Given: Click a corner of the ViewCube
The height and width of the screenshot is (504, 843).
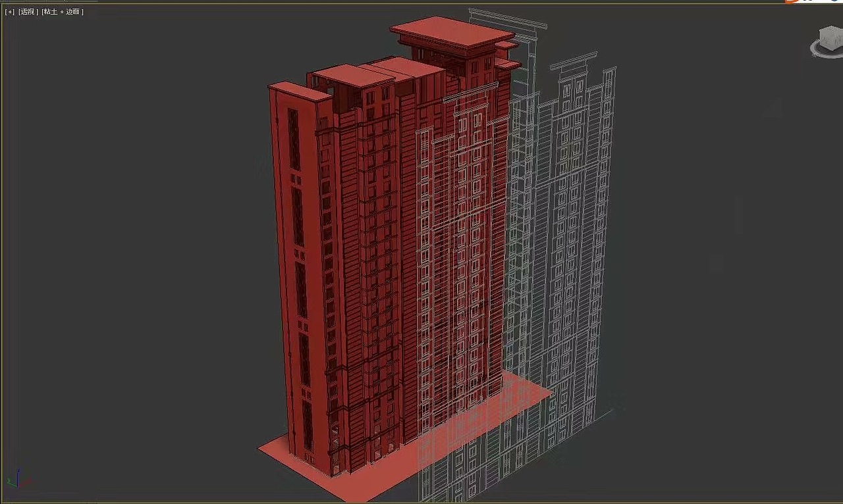Looking at the screenshot, I should coord(820,31).
